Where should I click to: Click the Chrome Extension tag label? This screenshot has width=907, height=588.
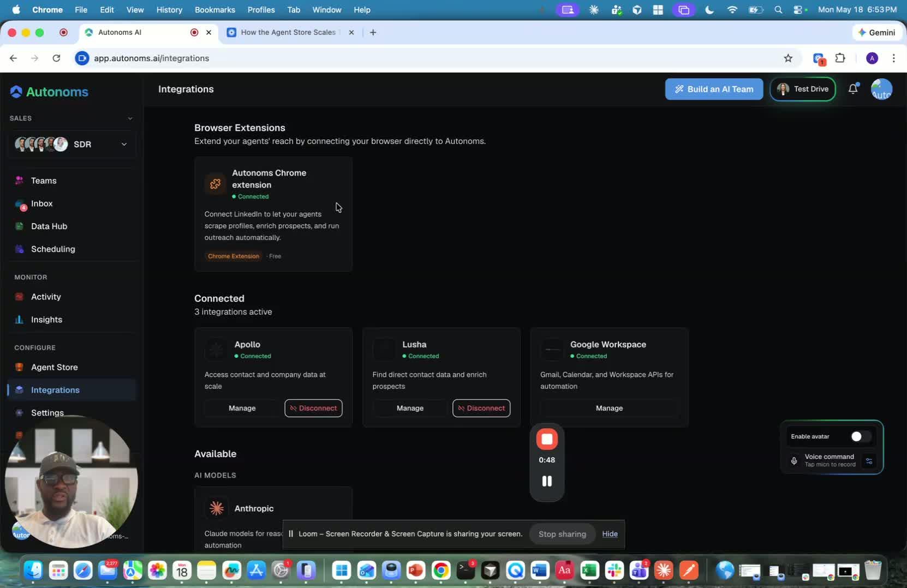234,256
